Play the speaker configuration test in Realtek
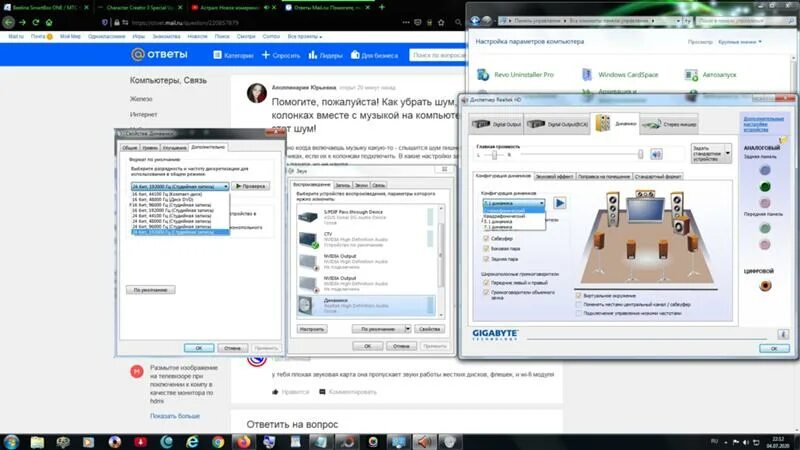This screenshot has width=800, height=450. (560, 203)
